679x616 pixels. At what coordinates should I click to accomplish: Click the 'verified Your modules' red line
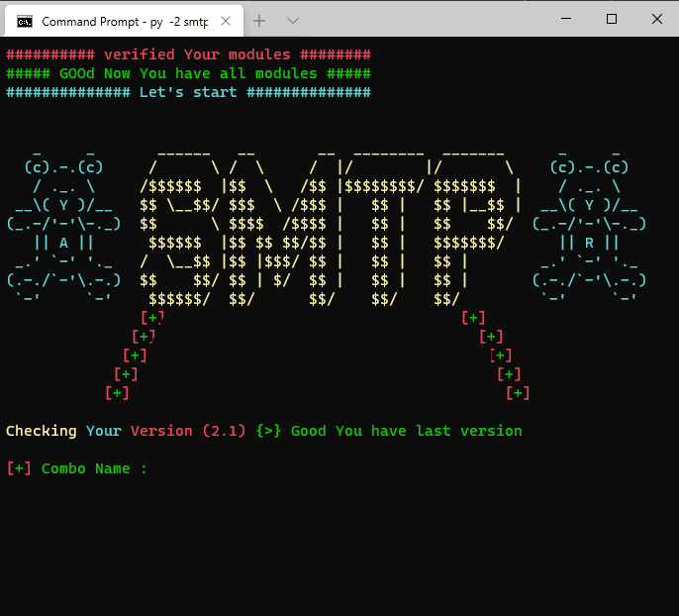pos(188,54)
